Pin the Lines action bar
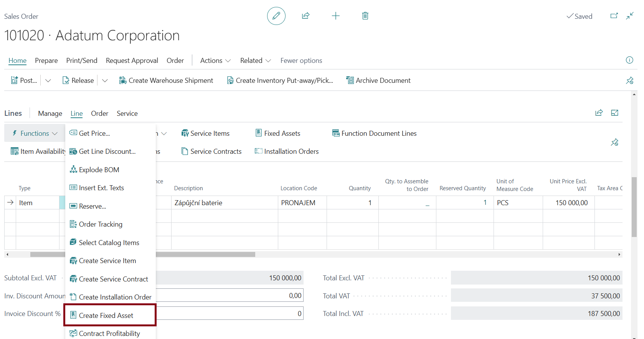 pyautogui.click(x=614, y=142)
